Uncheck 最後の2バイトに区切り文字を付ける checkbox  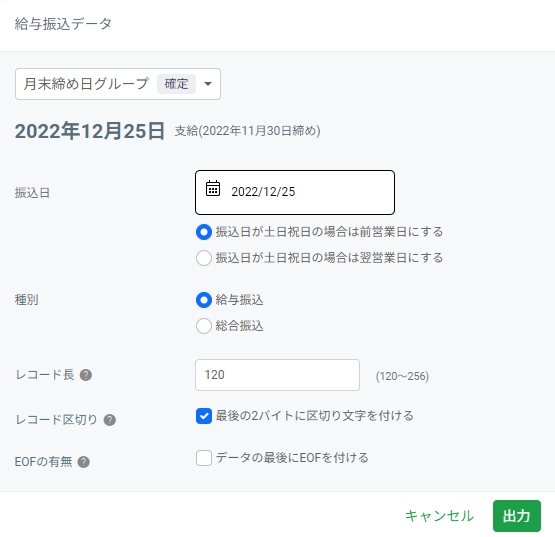click(204, 416)
